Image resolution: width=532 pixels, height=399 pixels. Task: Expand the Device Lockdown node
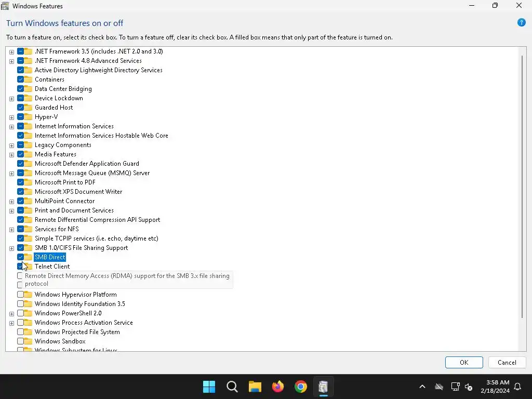[x=11, y=99]
